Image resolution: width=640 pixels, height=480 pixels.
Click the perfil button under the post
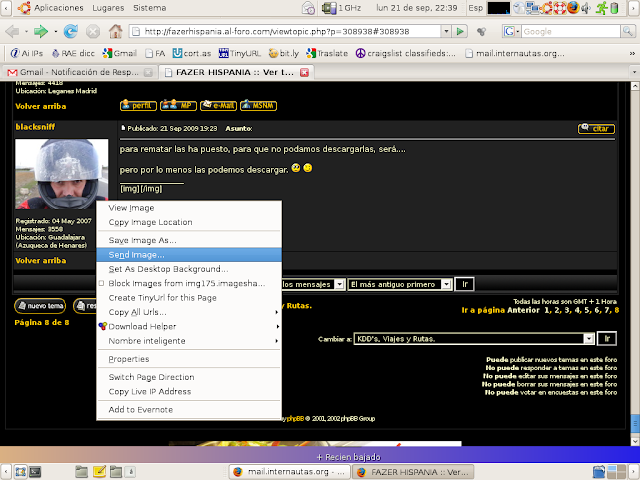tap(138, 106)
